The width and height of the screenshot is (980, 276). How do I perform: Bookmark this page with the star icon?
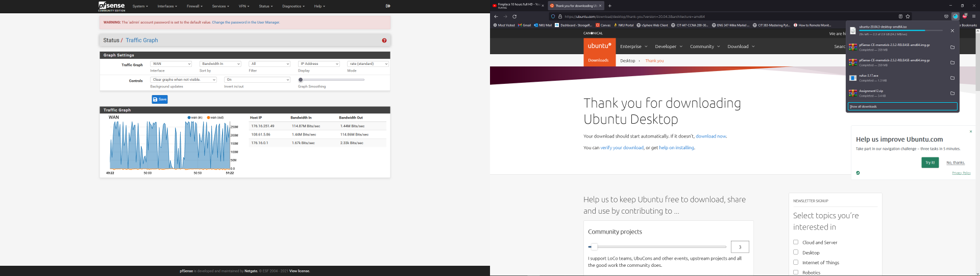coord(908,16)
